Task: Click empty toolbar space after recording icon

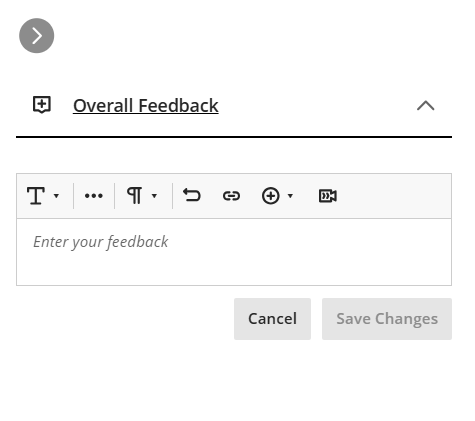Action: coord(393,196)
